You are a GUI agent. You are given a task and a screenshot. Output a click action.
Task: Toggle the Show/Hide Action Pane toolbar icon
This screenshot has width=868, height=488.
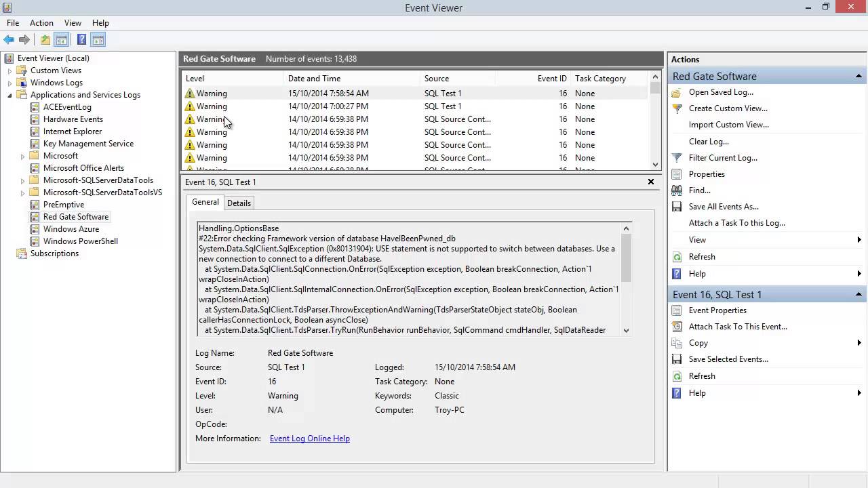coord(98,40)
